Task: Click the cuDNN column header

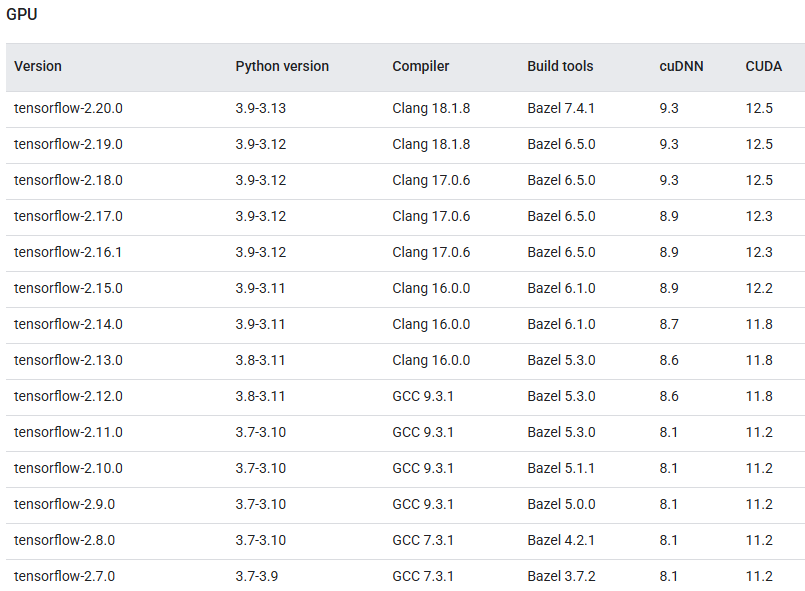Action: [681, 66]
